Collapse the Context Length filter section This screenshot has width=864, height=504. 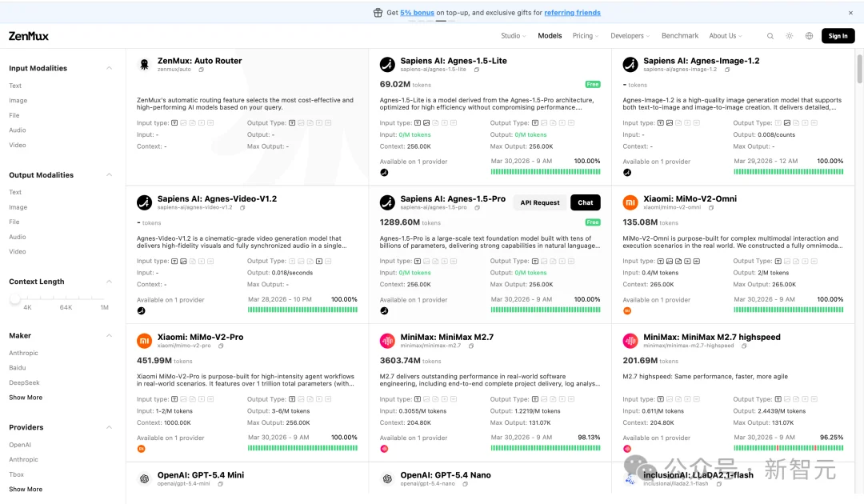coord(109,282)
